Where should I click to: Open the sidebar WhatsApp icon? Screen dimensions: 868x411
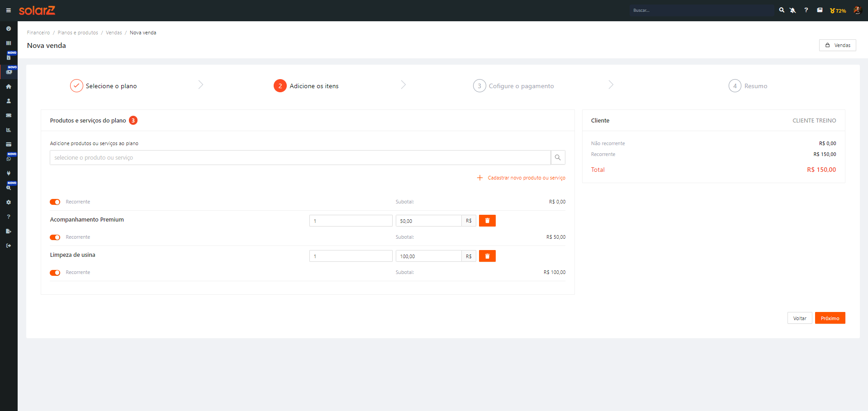[9, 159]
